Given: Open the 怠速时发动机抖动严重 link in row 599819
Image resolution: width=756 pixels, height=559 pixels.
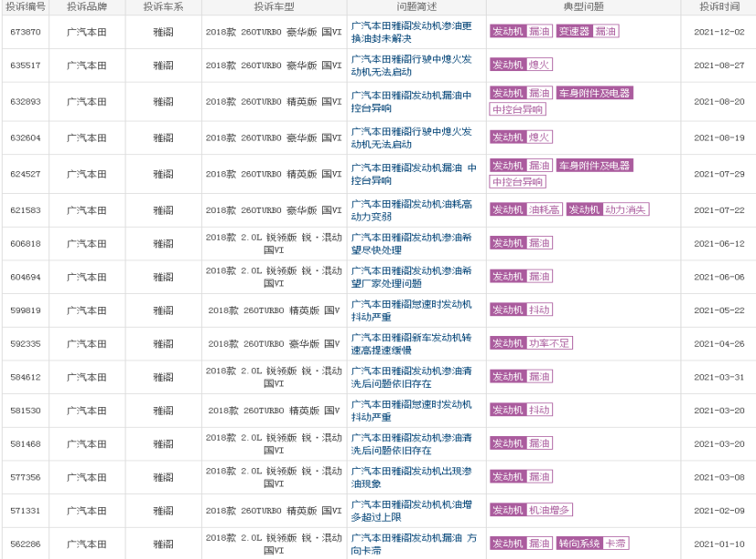Looking at the screenshot, I should (x=411, y=310).
